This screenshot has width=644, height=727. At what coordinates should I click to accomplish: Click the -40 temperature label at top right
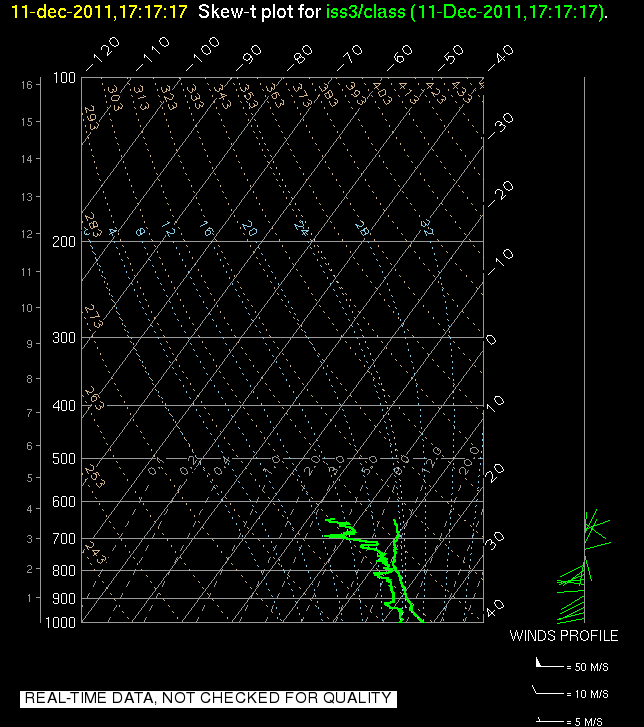pos(500,58)
